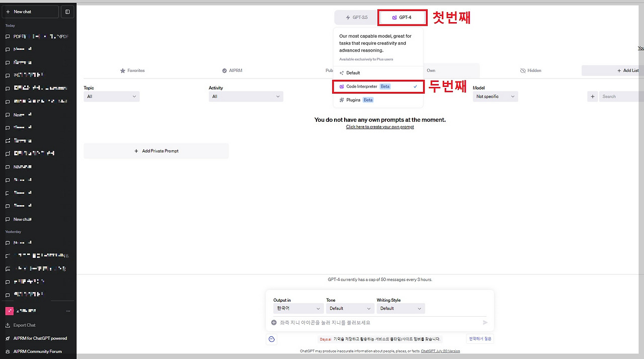The height and width of the screenshot is (359, 644).
Task: Open the three-dot menu beside the user name
Action: pos(68,311)
